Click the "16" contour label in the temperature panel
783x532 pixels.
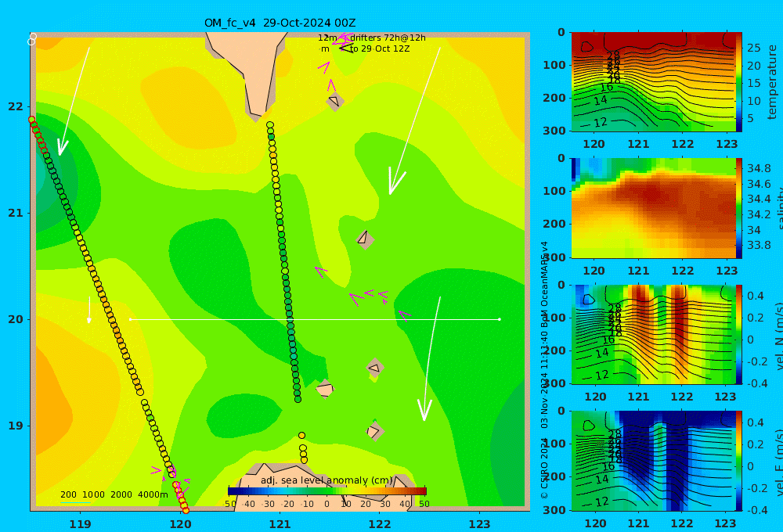(606, 88)
